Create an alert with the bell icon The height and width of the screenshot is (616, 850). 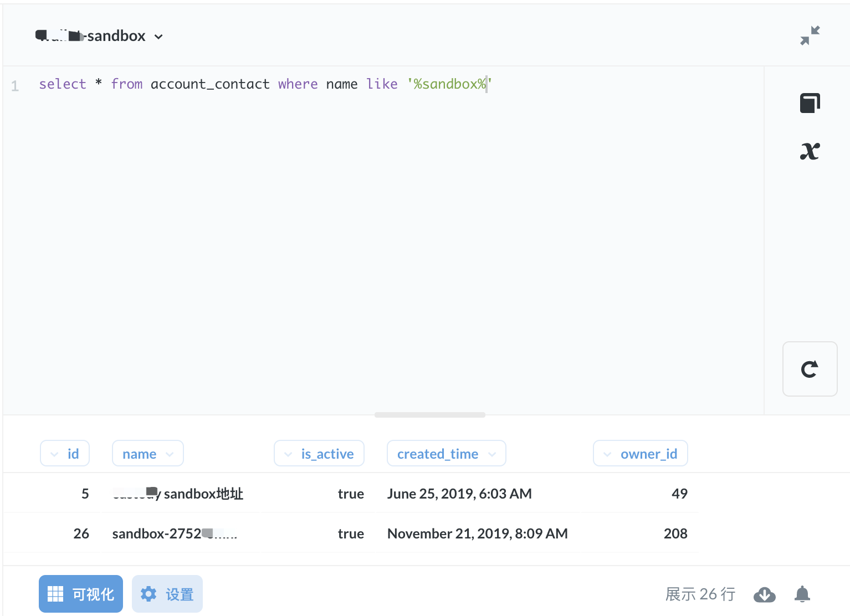point(802,594)
